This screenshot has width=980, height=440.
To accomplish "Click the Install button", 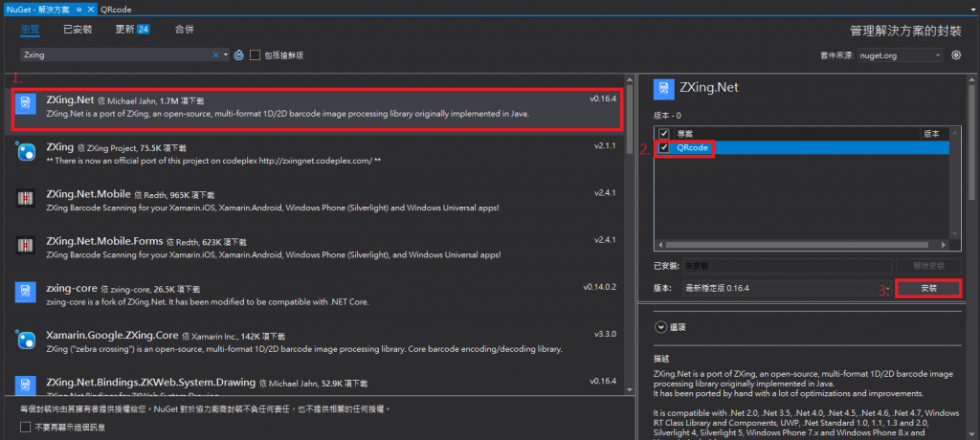I will tap(928, 288).
